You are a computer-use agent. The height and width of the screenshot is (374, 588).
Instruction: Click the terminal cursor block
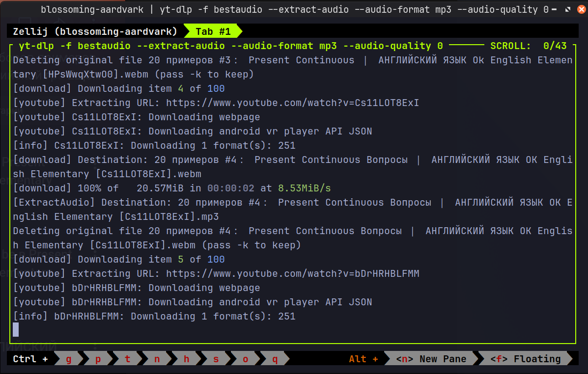coord(16,330)
